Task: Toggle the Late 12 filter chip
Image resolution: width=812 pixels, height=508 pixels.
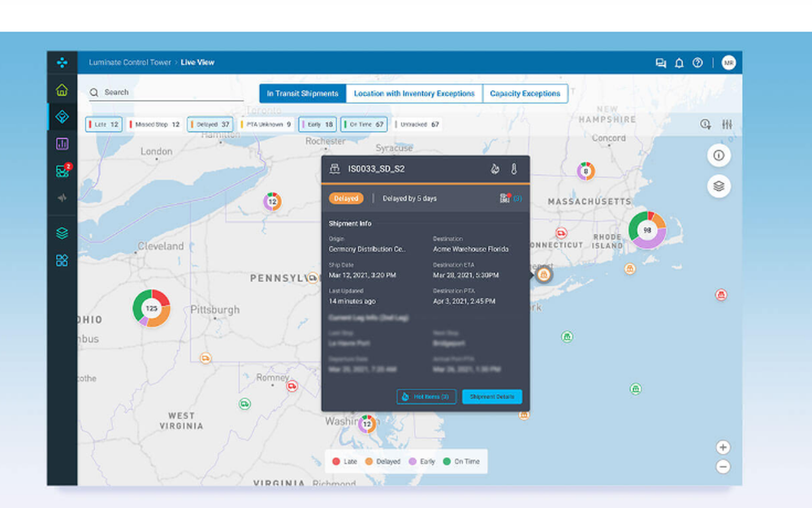Action: pyautogui.click(x=104, y=124)
